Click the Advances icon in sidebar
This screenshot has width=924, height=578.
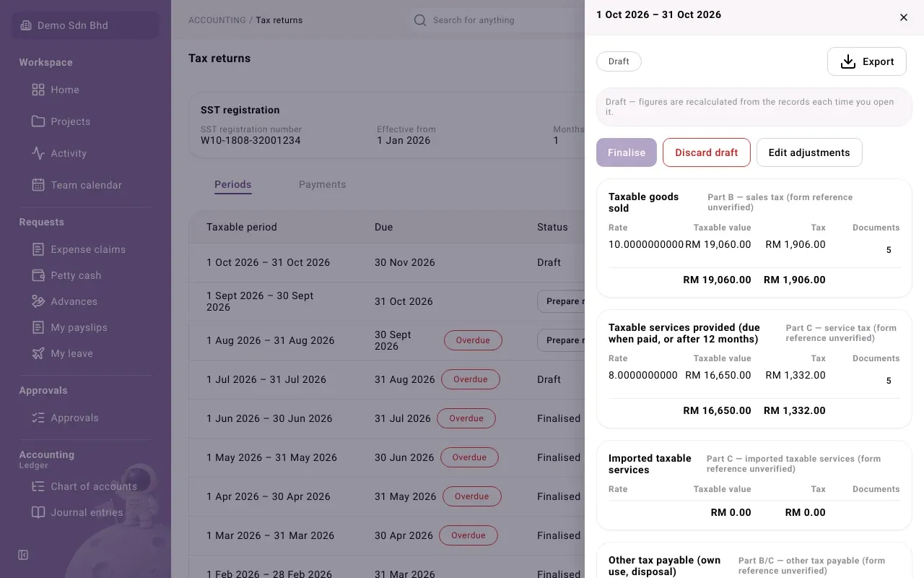38,301
